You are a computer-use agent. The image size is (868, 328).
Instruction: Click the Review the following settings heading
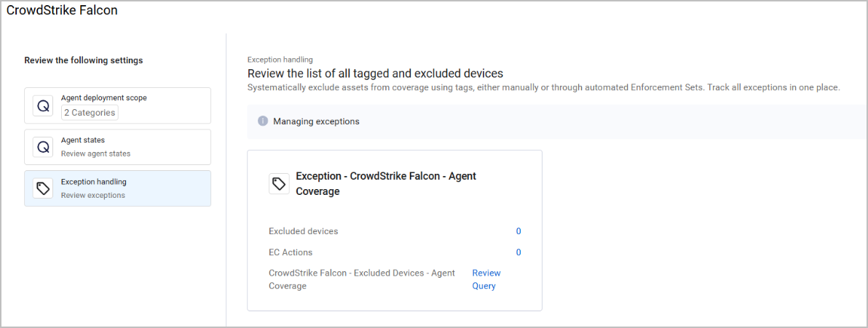pyautogui.click(x=84, y=60)
